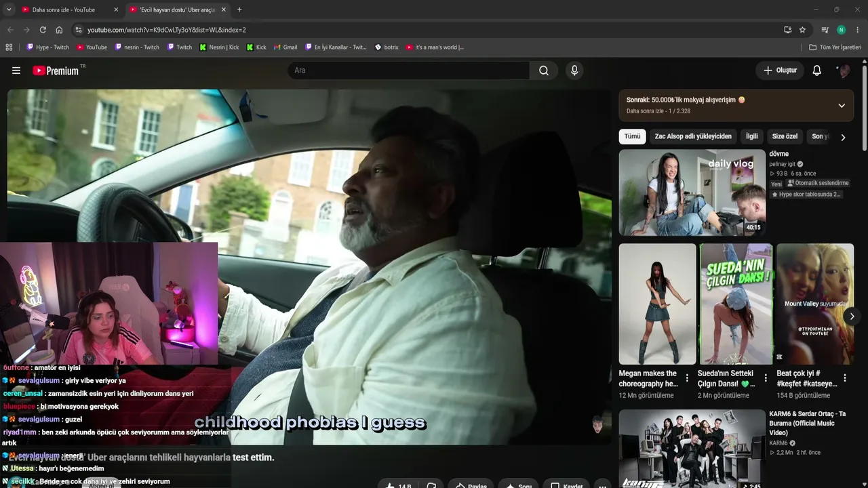The height and width of the screenshot is (488, 868).
Task: Open the Chrome apps grid in bookmarks bar
Action: pos(9,47)
